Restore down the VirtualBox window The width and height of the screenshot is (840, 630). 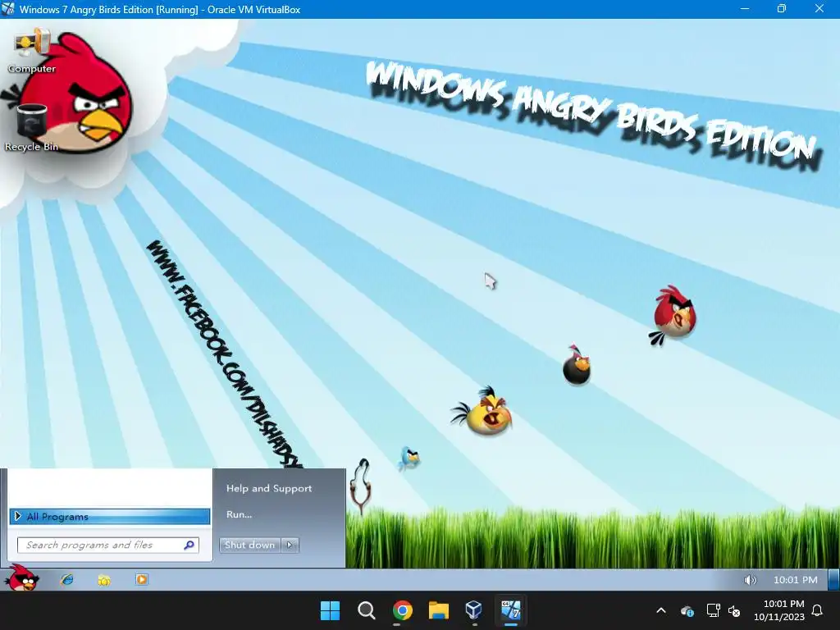(782, 9)
